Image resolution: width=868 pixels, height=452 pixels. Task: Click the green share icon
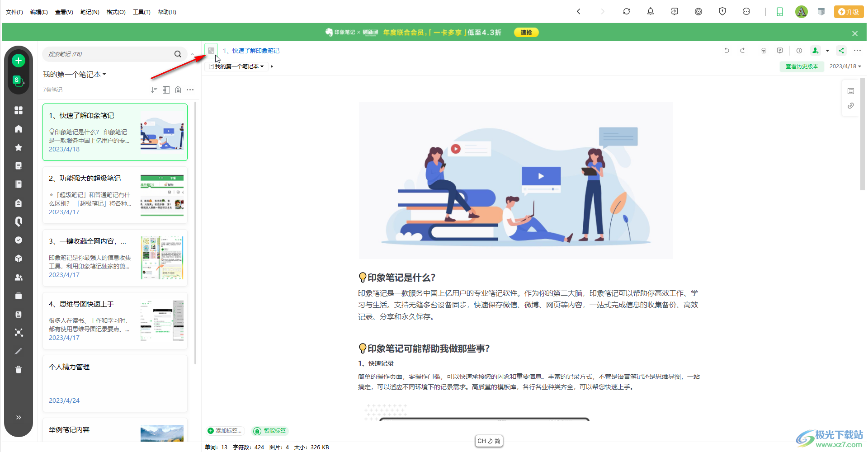841,51
